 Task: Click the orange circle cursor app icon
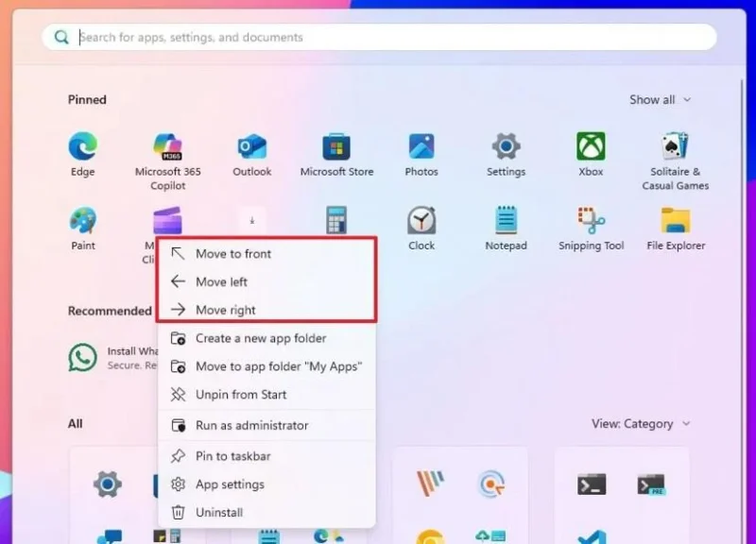coord(490,484)
